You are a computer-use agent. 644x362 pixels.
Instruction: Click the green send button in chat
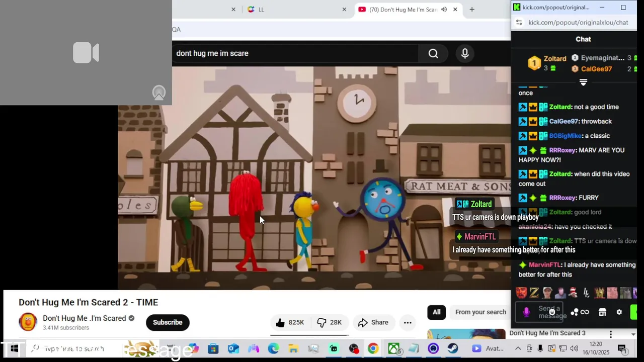[634, 312]
